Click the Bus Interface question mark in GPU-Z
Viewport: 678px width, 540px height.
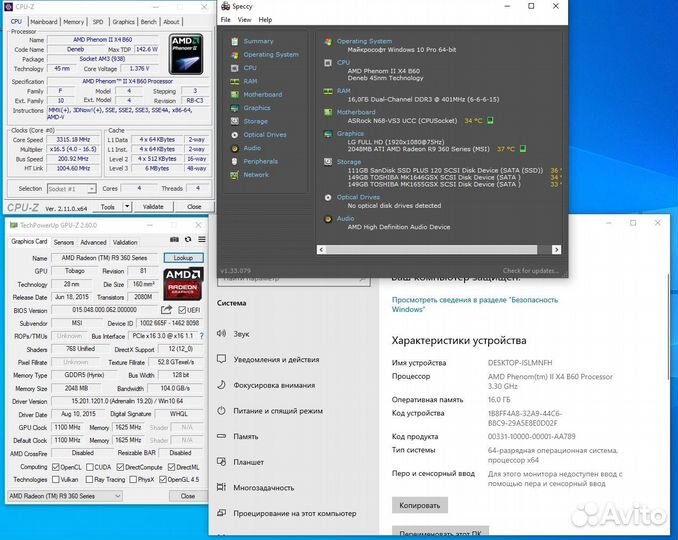(x=201, y=336)
